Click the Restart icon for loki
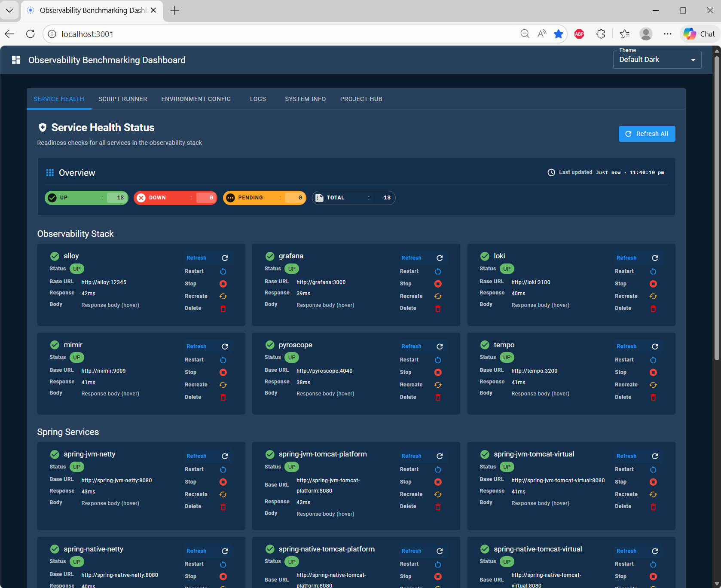721x588 pixels. (x=653, y=271)
